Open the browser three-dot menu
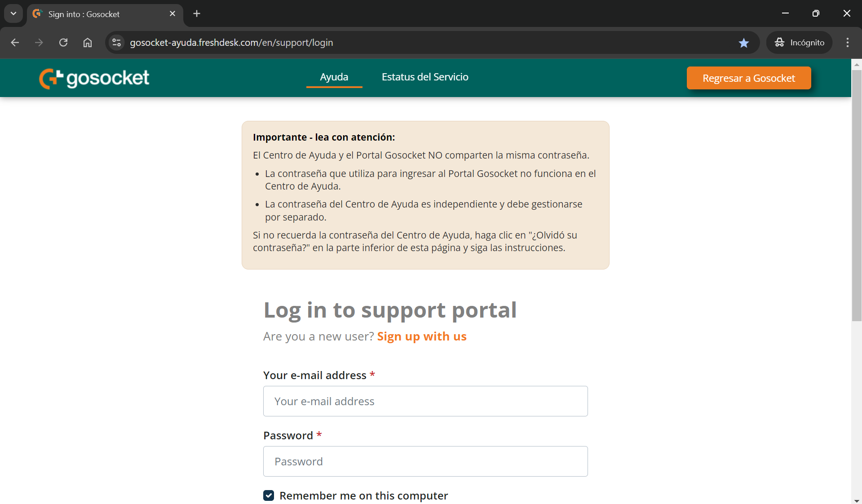 848,43
